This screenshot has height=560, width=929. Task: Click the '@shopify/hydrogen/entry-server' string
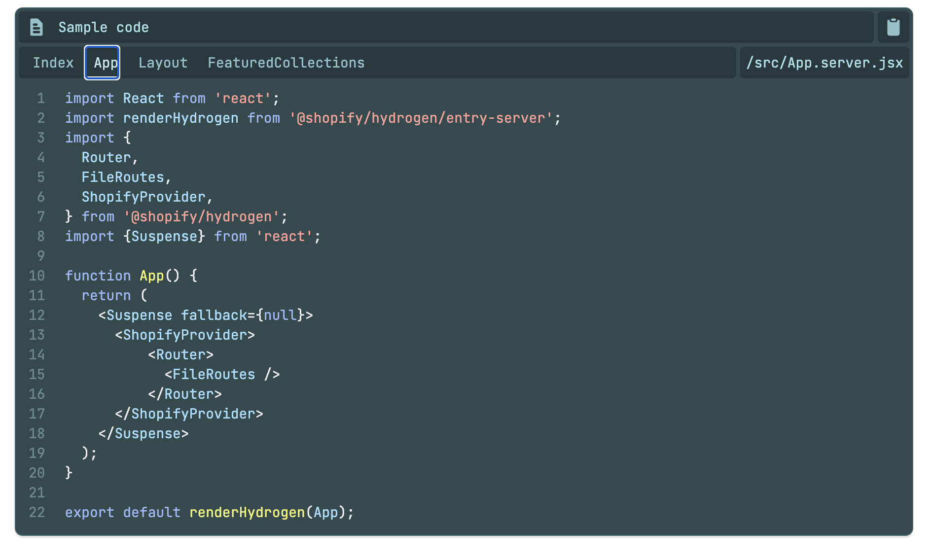(421, 118)
